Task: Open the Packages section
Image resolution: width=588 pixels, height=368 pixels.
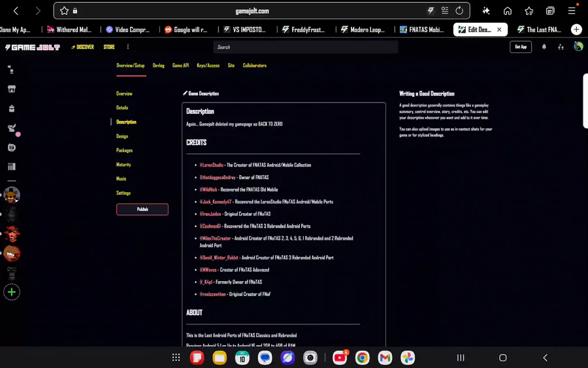Action: pyautogui.click(x=125, y=150)
